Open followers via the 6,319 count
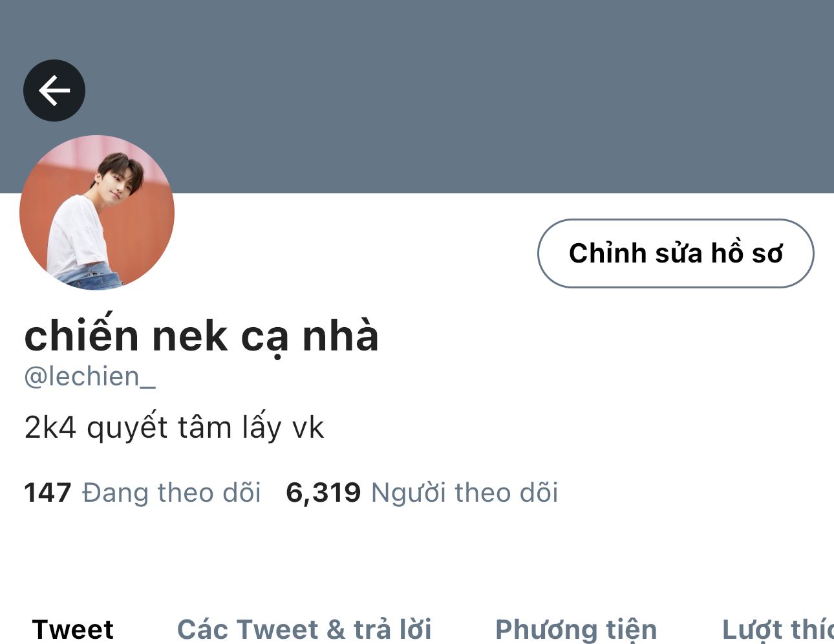The width and height of the screenshot is (834, 644). click(x=323, y=493)
